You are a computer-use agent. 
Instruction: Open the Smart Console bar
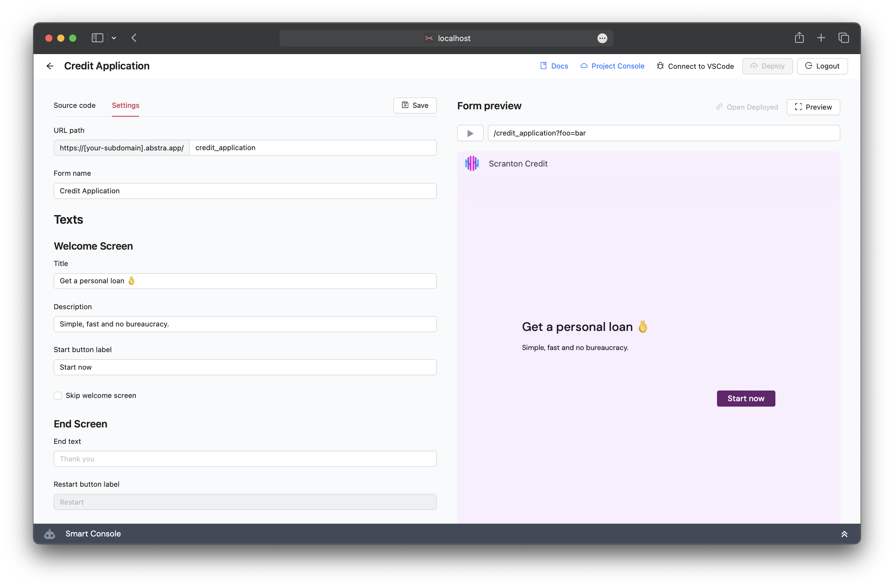coord(447,533)
